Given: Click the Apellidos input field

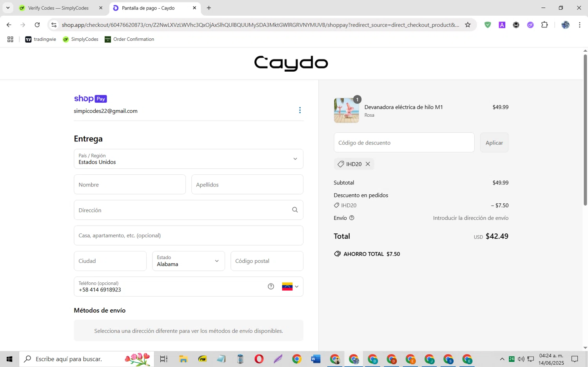Looking at the screenshot, I should pos(247,184).
